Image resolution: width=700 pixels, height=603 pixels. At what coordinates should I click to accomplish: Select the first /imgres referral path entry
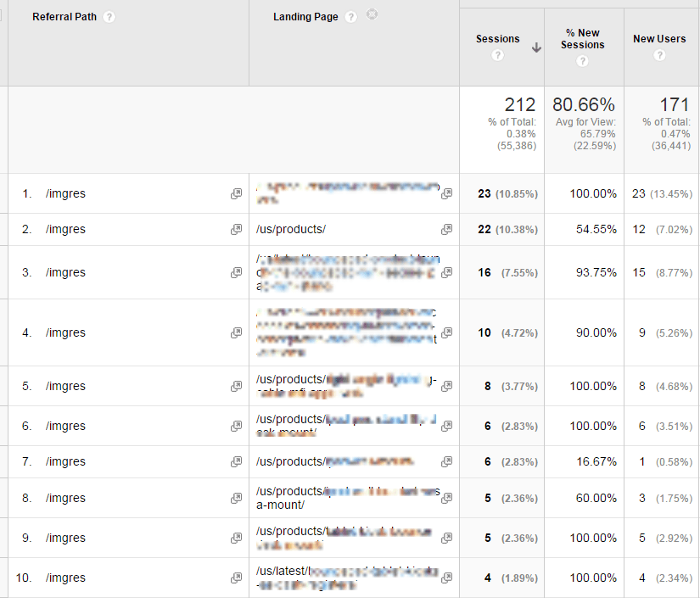point(65,193)
